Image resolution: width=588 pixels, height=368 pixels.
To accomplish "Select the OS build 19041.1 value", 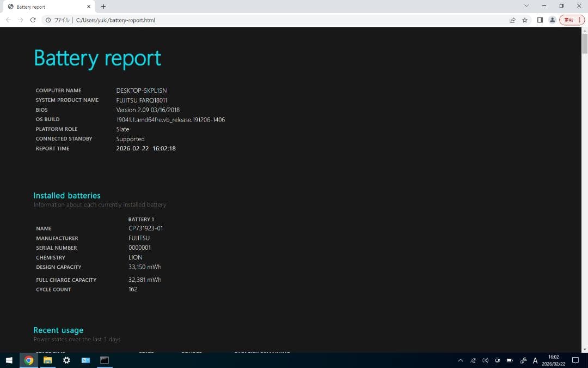I will click(x=170, y=120).
